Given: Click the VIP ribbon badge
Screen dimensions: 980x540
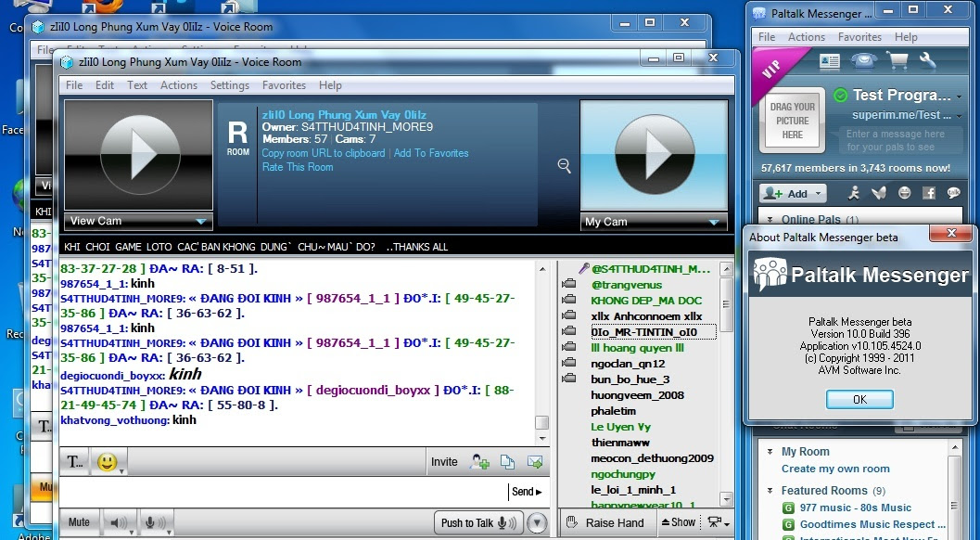Looking at the screenshot, I should (773, 69).
